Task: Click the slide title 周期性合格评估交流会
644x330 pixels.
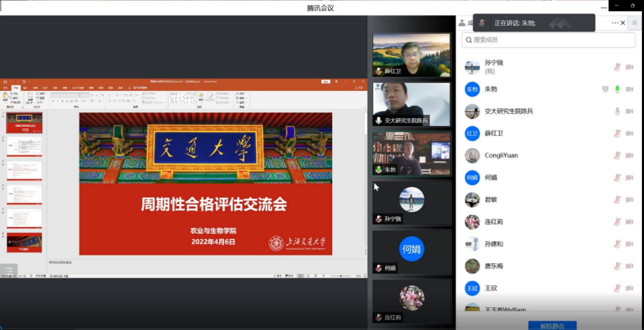Action: coord(213,204)
